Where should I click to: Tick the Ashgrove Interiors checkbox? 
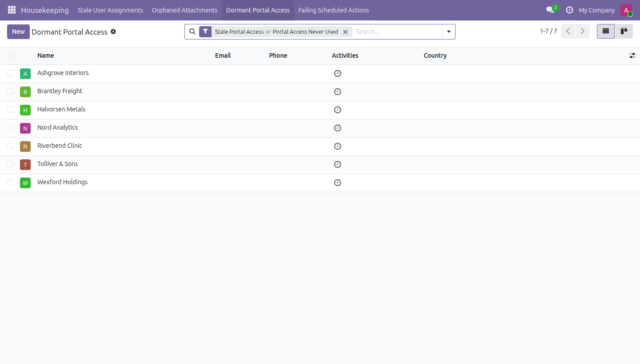click(10, 73)
